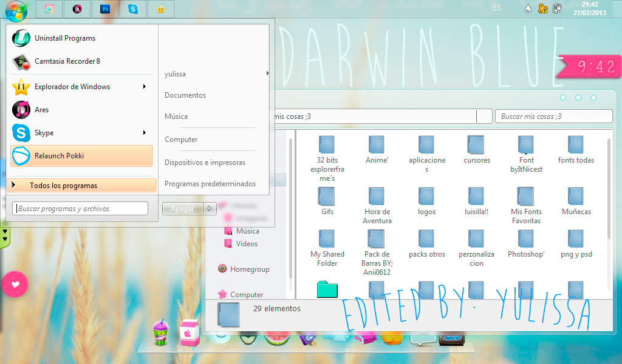Select the Photoshop' folder
The height and width of the screenshot is (364, 622).
[x=526, y=244]
